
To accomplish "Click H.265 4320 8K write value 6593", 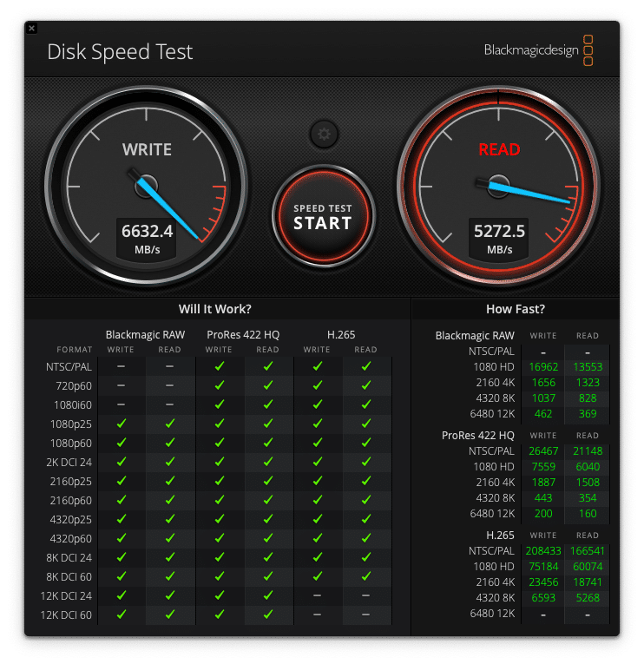I will (x=543, y=598).
